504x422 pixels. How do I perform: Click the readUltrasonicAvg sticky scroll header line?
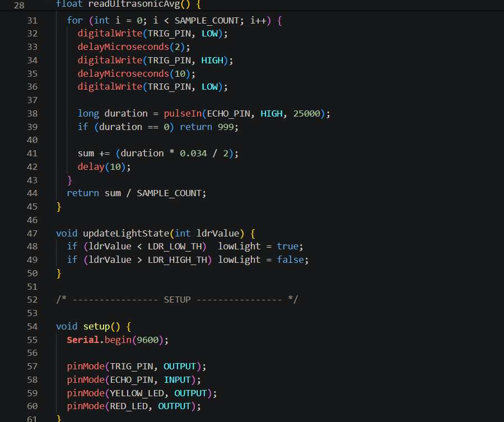coord(128,4)
